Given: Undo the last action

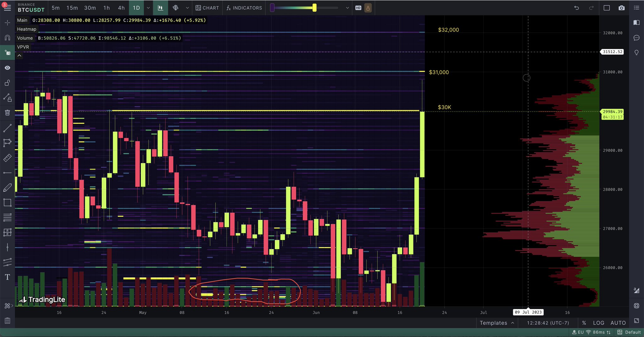Looking at the screenshot, I should pos(576,8).
